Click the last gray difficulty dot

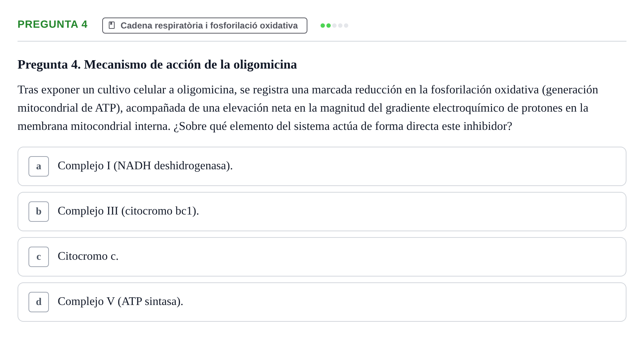pyautogui.click(x=346, y=26)
